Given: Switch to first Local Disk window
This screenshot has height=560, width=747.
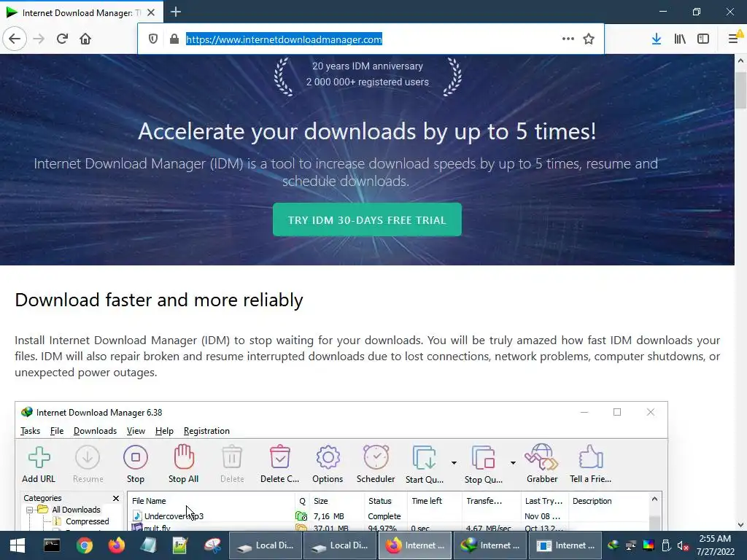Looking at the screenshot, I should tap(266, 545).
